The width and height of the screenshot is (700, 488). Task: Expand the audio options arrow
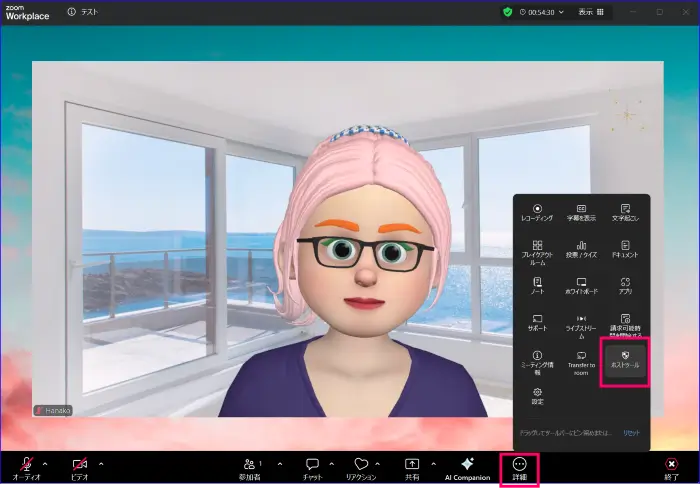tap(46, 463)
